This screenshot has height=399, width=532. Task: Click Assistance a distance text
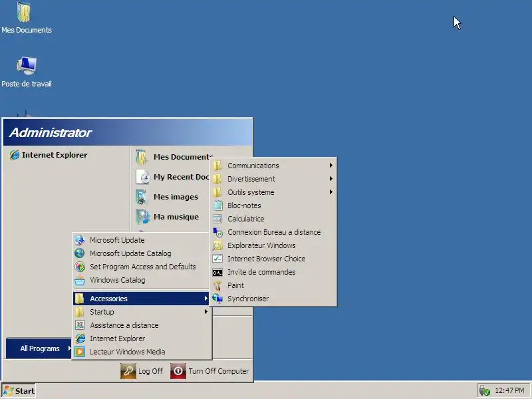point(124,325)
